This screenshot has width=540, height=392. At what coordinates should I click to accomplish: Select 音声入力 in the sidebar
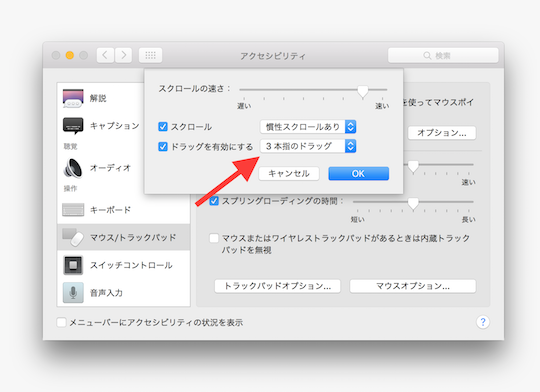tap(123, 293)
